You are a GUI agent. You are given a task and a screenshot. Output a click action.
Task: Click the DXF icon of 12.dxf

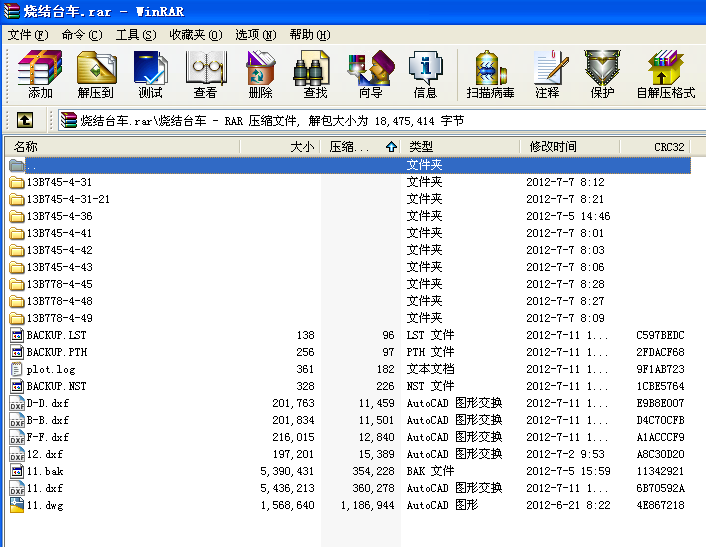17,454
